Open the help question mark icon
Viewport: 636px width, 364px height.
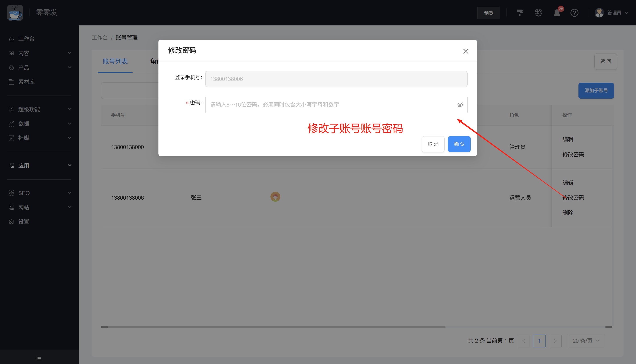point(574,13)
